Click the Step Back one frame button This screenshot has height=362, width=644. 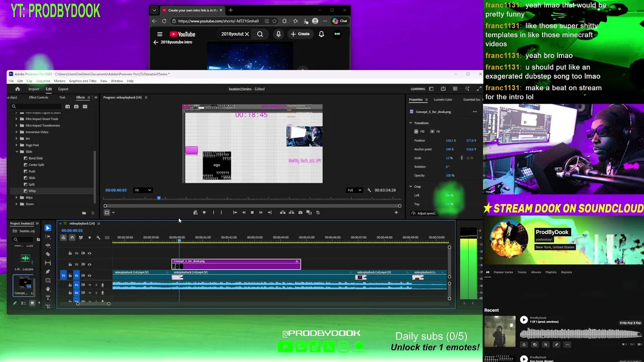(x=244, y=212)
